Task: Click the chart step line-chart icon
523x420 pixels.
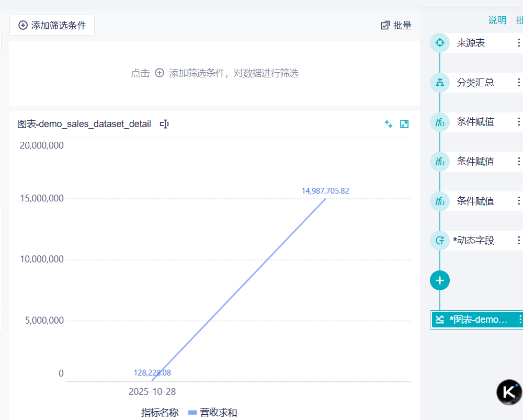Action: [x=440, y=320]
